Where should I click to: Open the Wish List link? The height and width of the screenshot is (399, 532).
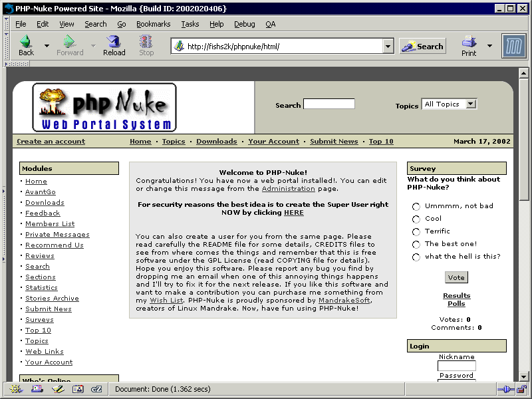click(x=166, y=301)
